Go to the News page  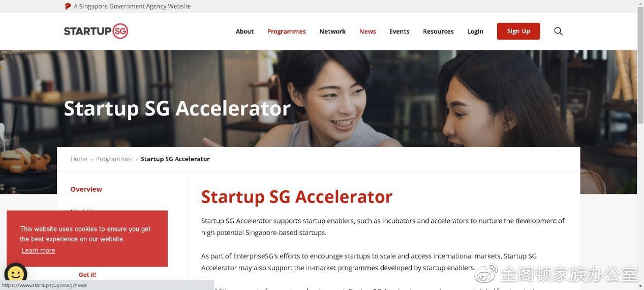pos(367,31)
